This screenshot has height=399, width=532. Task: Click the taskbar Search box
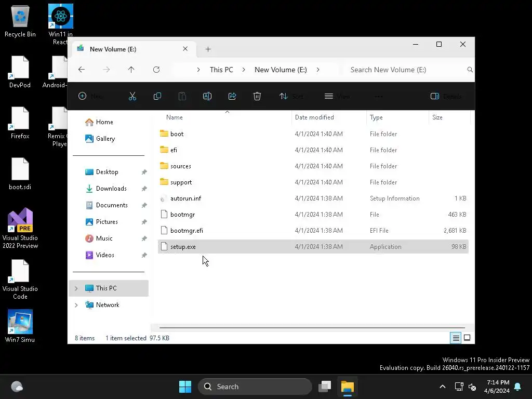pyautogui.click(x=255, y=387)
